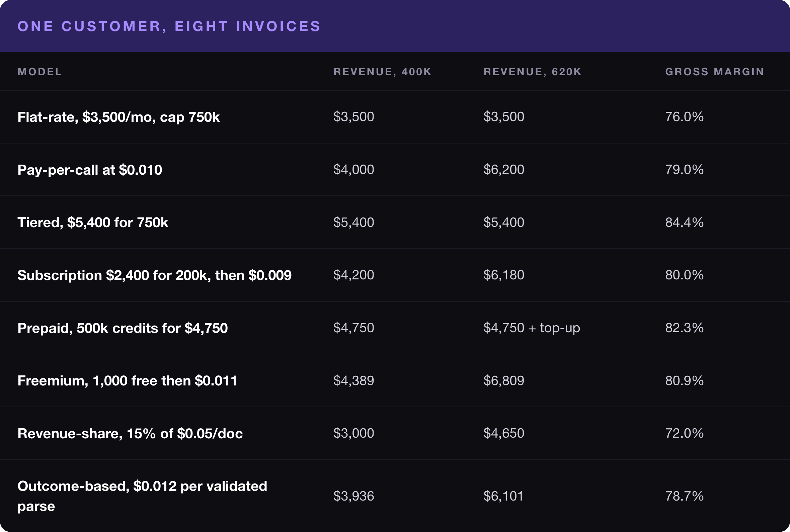Click the 'ONE CUSTOMER, EIGHT INVOICES' title
The width and height of the screenshot is (790, 532).
(169, 26)
